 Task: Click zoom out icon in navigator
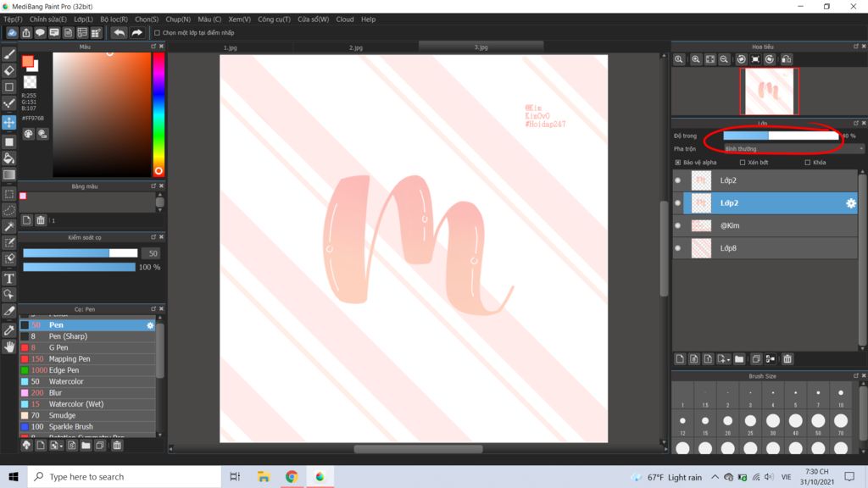(x=724, y=59)
